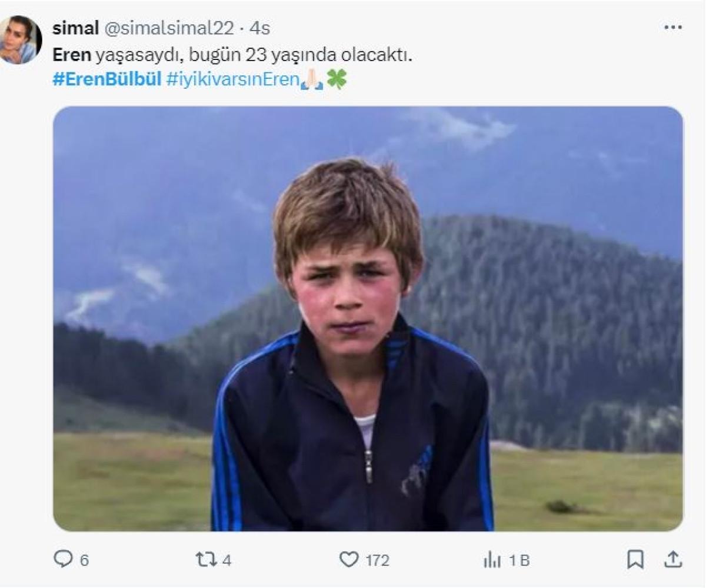Click the like count "172"
This screenshot has width=706, height=588.
click(377, 561)
